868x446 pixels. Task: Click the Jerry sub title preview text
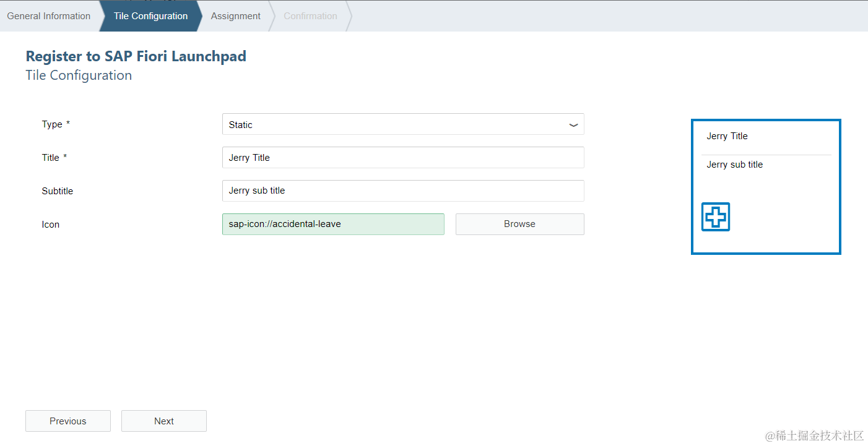pos(734,164)
